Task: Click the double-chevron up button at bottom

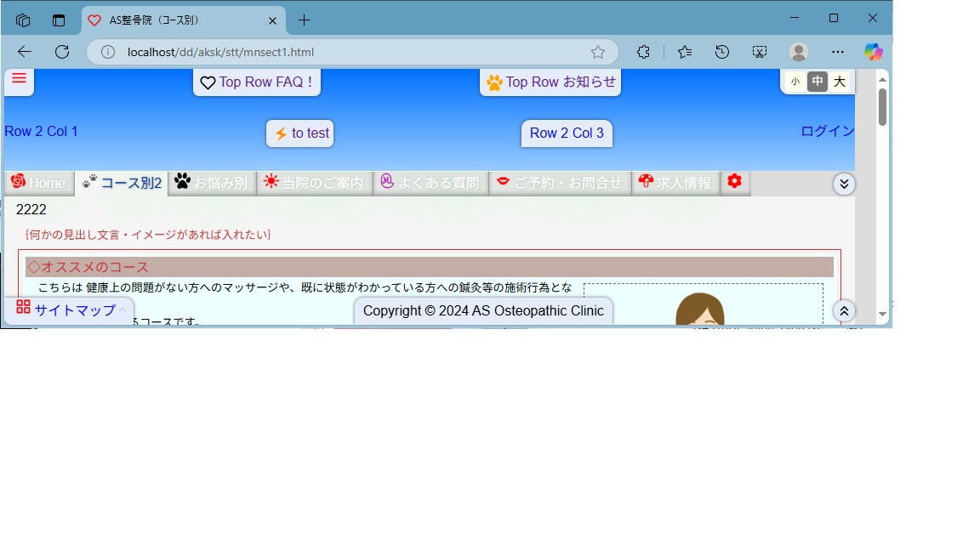Action: coord(843,311)
